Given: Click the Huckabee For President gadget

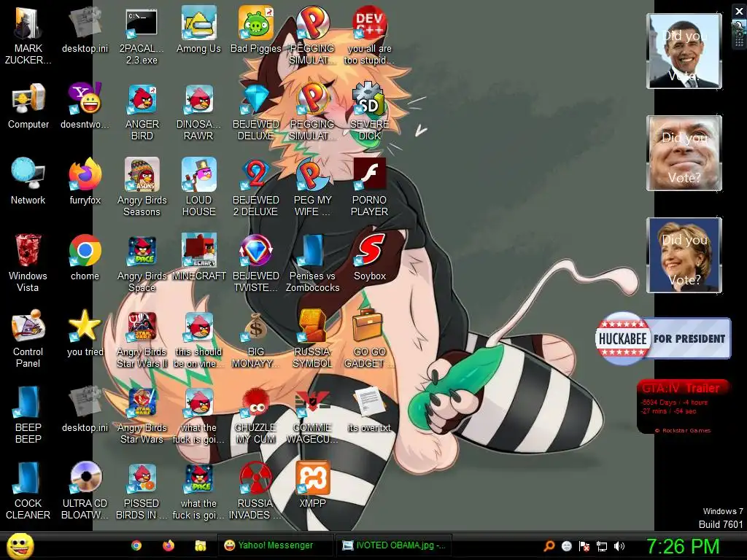Looking at the screenshot, I should pos(662,338).
